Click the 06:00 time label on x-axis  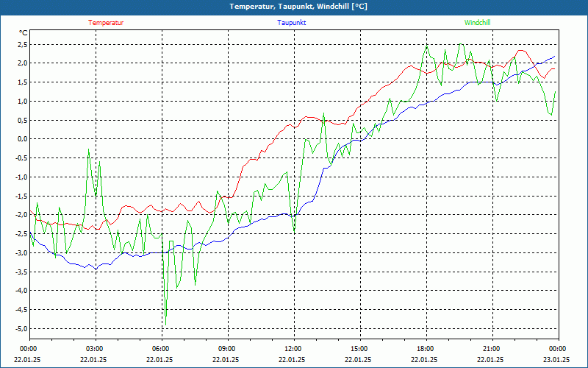pyautogui.click(x=162, y=349)
